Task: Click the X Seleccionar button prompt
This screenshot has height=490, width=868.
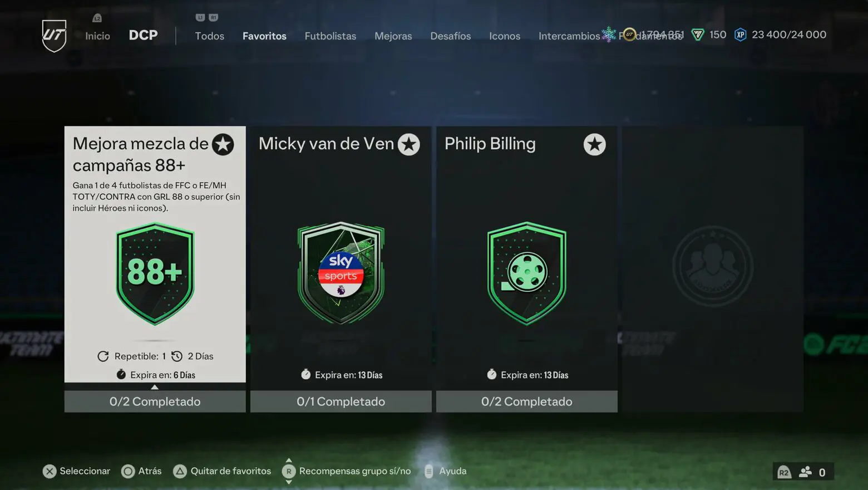Action: click(50, 471)
